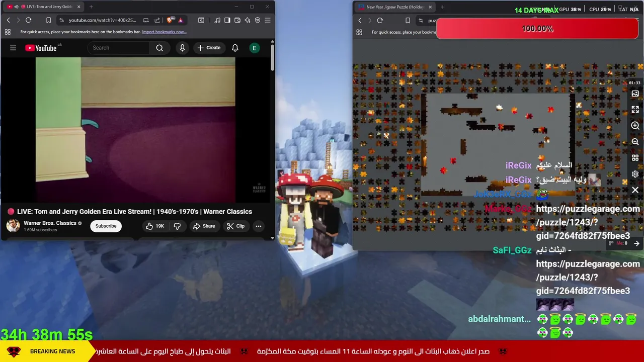Image resolution: width=644 pixels, height=362 pixels.
Task: Select the New Year Jigsaw Puzzle tab
Action: coord(394,7)
